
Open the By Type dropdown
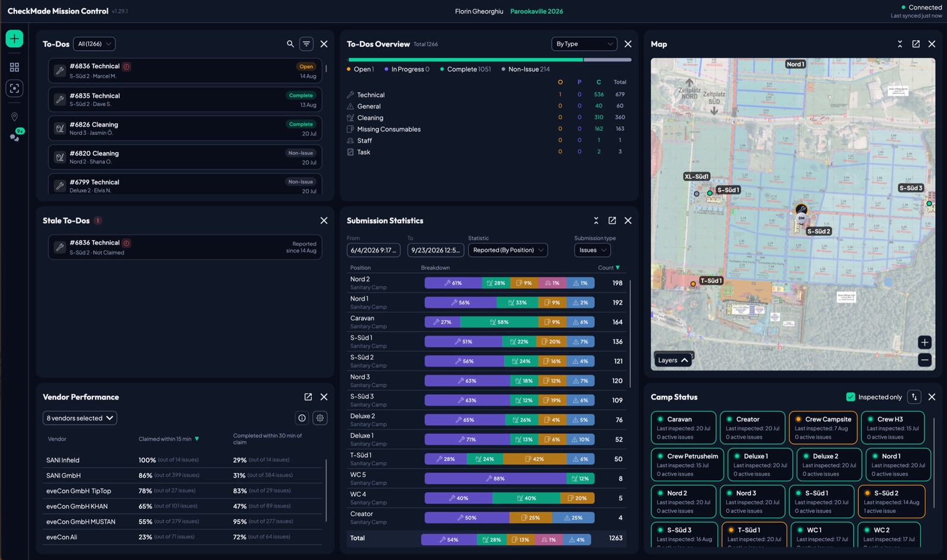584,44
